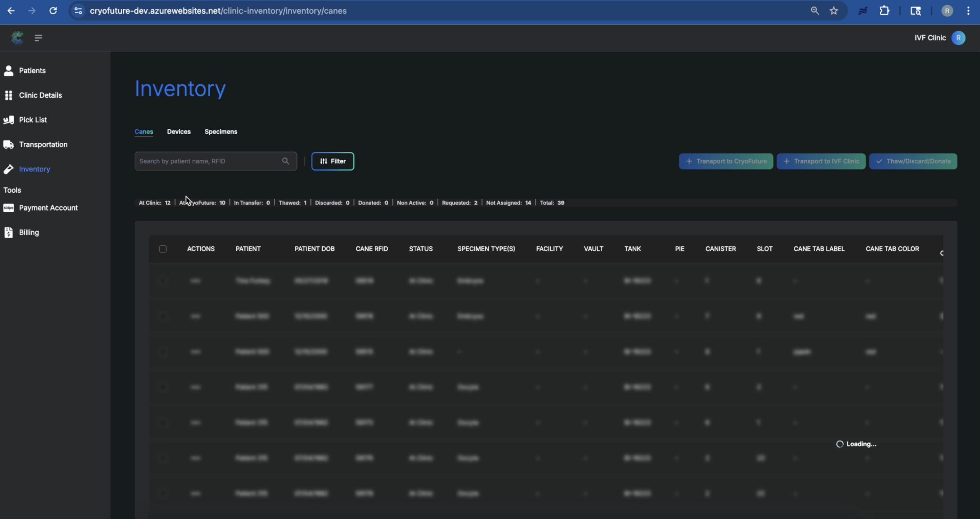Switch to the Devices tab
Viewport: 980px width, 519px height.
(x=178, y=132)
